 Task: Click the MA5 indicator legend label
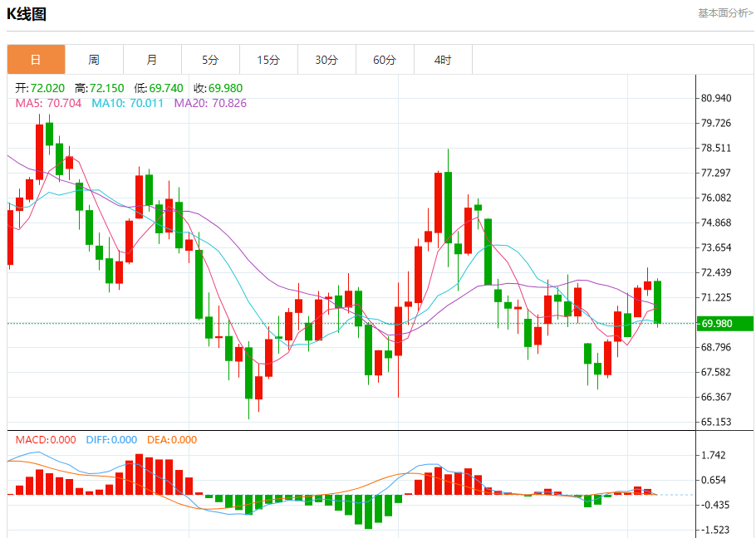point(48,103)
